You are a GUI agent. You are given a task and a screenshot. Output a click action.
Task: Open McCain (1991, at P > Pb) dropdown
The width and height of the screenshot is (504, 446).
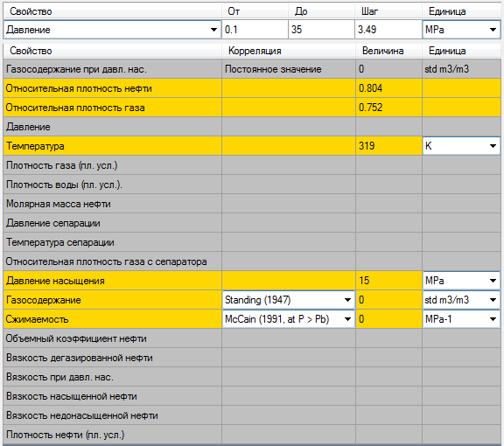coord(289,319)
